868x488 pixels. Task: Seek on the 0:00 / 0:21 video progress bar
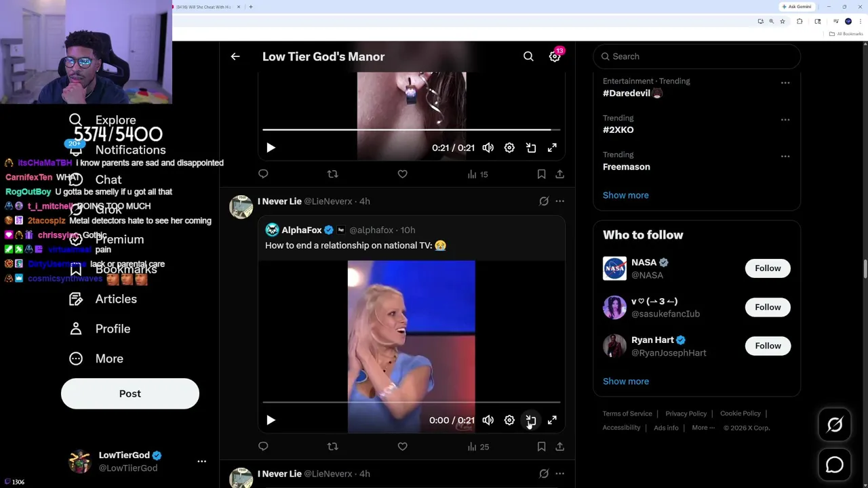412,403
